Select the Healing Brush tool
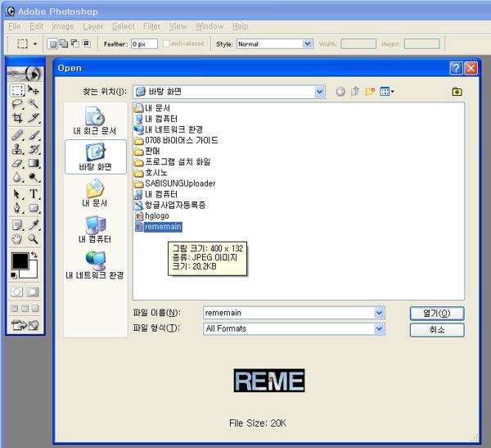The image size is (491, 448). click(x=17, y=135)
